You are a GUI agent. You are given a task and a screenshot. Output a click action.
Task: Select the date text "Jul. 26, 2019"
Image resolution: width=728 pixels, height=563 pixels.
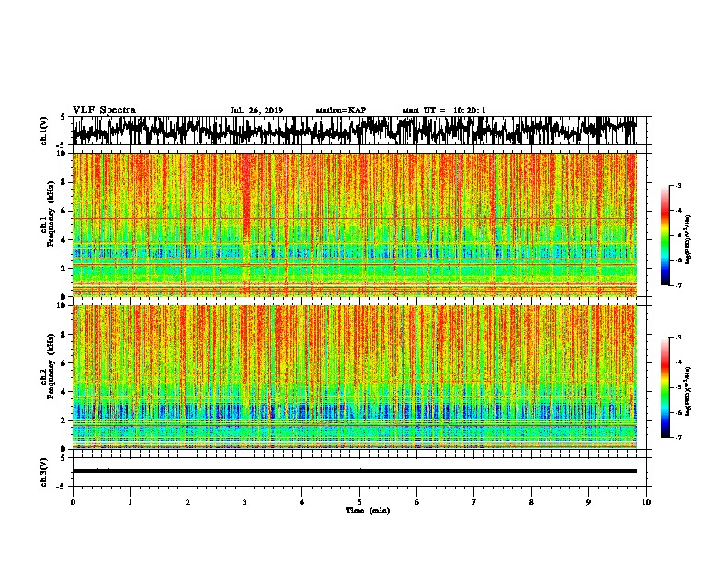[256, 110]
